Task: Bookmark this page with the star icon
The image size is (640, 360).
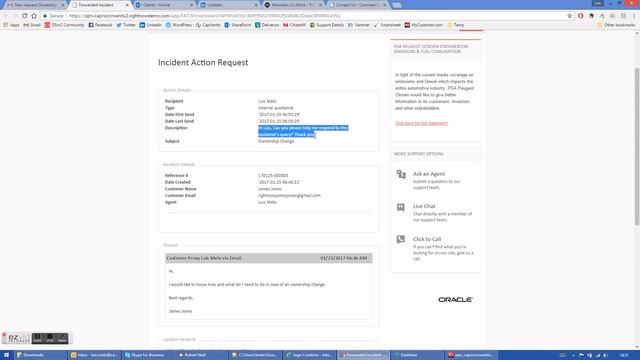Action: pyautogui.click(x=569, y=16)
